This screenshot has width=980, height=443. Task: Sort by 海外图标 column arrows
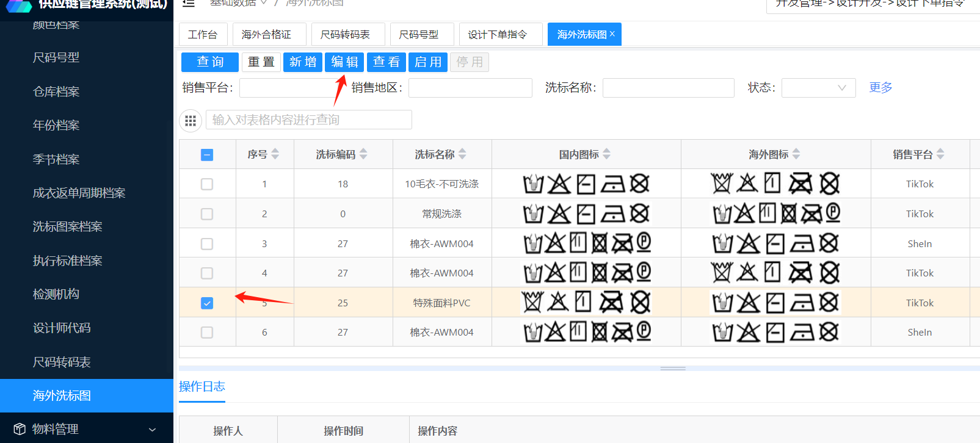796,154
